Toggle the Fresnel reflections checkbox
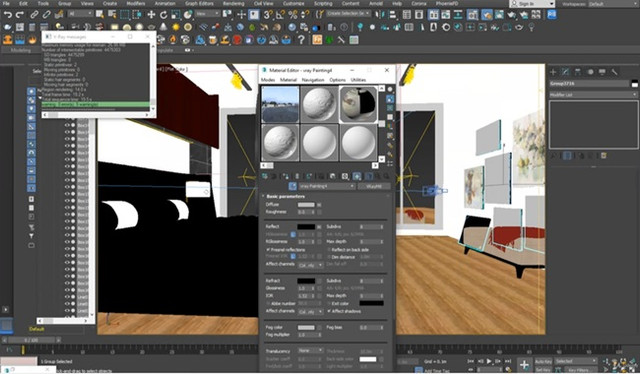Image resolution: width=640 pixels, height=374 pixels. [268, 249]
